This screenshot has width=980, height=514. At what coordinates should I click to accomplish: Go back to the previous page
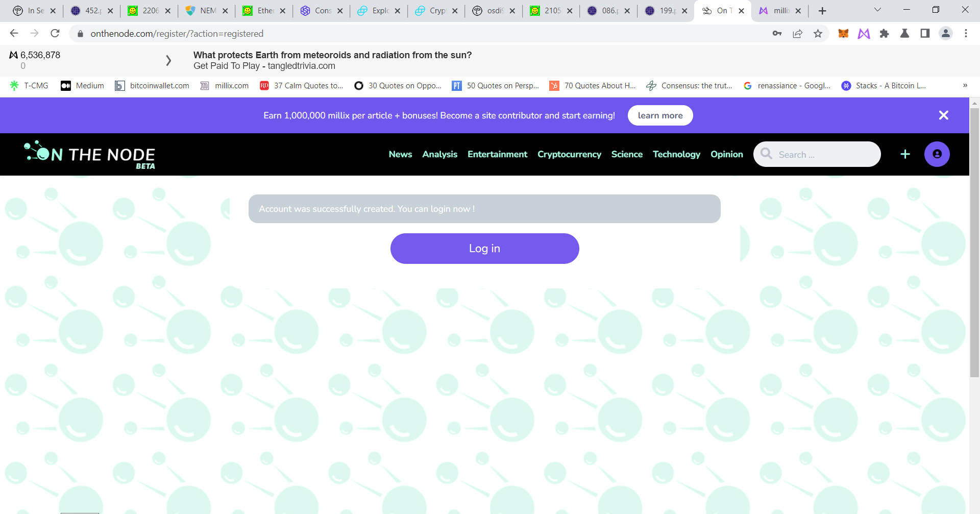tap(14, 33)
